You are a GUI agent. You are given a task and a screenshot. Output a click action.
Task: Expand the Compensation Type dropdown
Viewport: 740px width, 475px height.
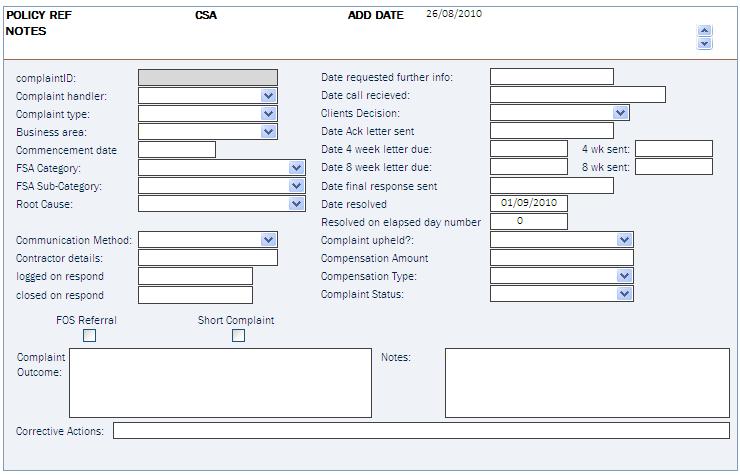[x=624, y=275]
